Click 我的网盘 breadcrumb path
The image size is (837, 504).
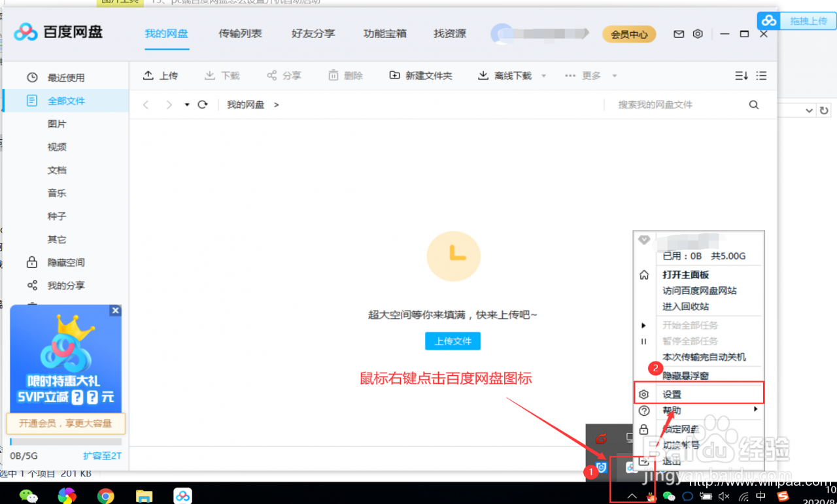[x=246, y=105]
